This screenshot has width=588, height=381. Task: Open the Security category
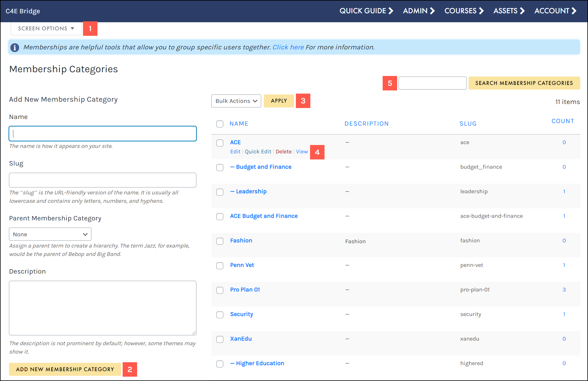(x=242, y=314)
